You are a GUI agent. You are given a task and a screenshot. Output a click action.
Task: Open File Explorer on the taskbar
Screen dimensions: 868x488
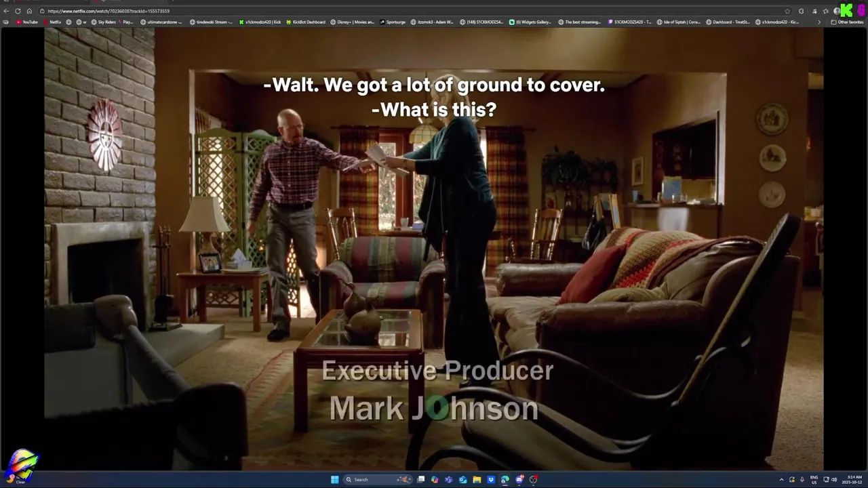477,479
